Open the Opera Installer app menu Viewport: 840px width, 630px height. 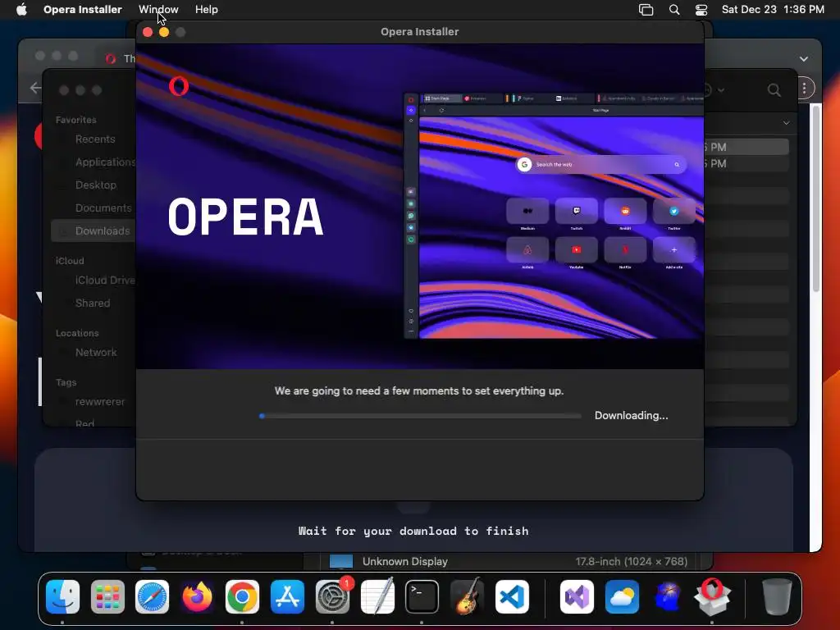point(83,10)
